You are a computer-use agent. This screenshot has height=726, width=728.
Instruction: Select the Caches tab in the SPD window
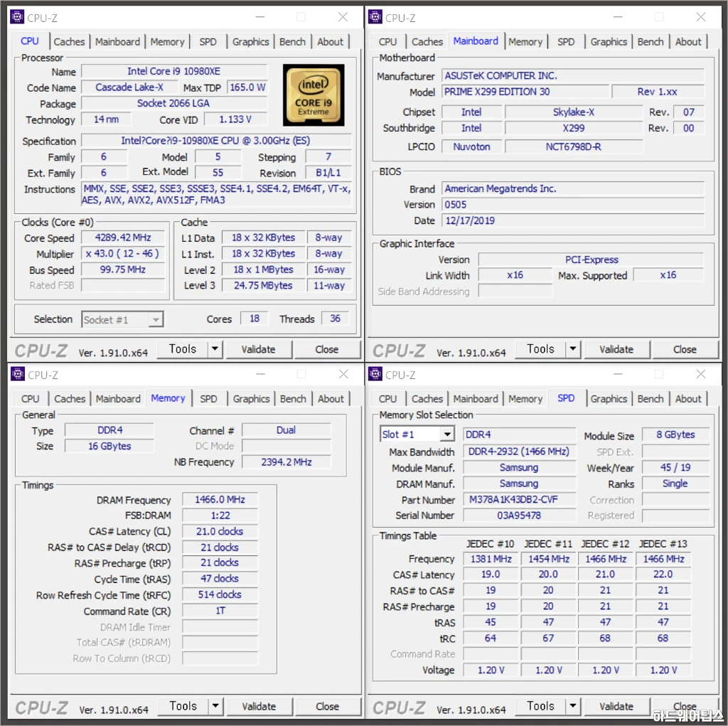pyautogui.click(x=427, y=399)
